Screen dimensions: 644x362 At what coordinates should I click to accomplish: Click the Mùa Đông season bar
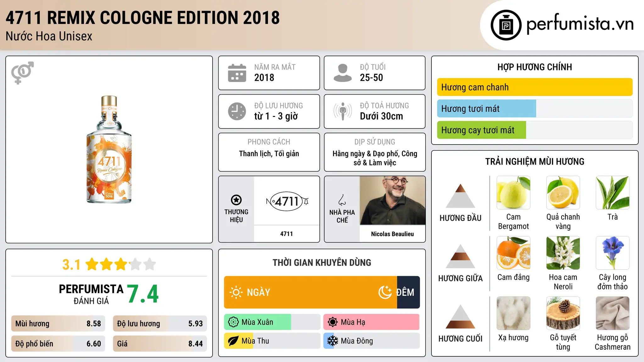[371, 341]
